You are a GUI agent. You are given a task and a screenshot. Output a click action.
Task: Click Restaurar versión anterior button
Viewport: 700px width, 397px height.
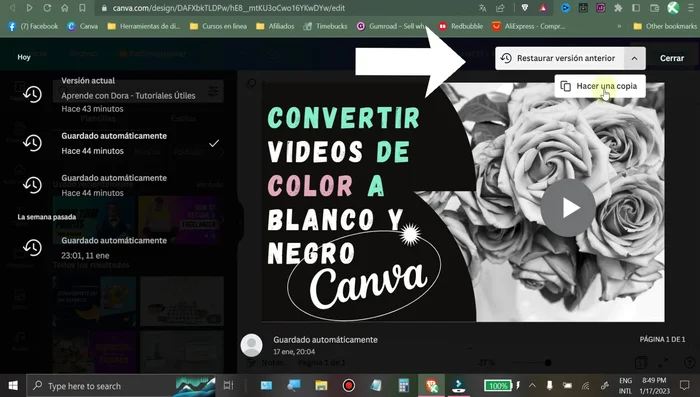click(x=559, y=58)
